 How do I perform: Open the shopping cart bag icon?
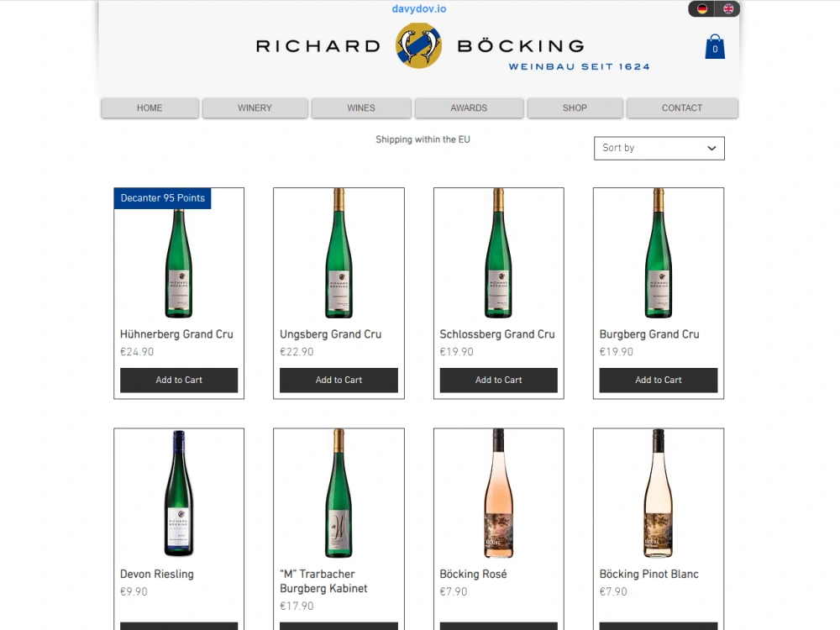point(715,46)
